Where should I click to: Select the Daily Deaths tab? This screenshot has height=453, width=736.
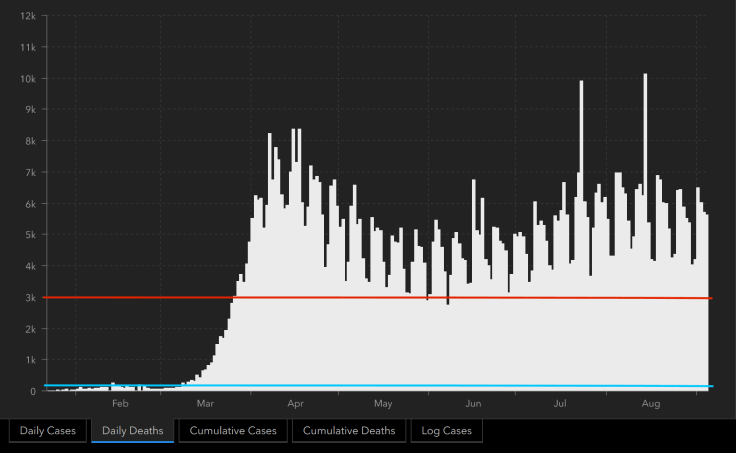pos(132,431)
